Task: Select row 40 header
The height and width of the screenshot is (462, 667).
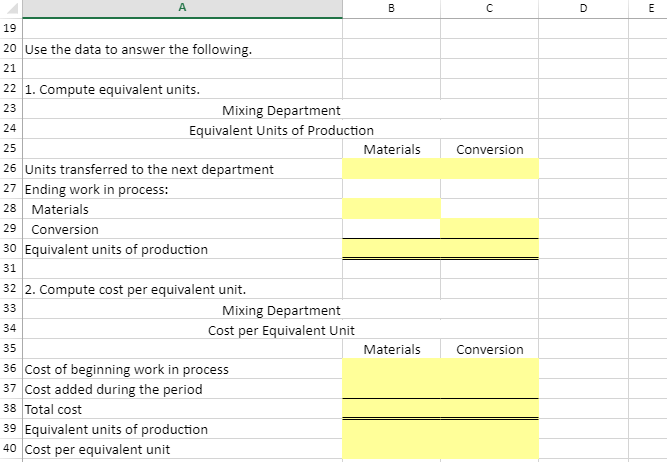Action: pyautogui.click(x=11, y=448)
